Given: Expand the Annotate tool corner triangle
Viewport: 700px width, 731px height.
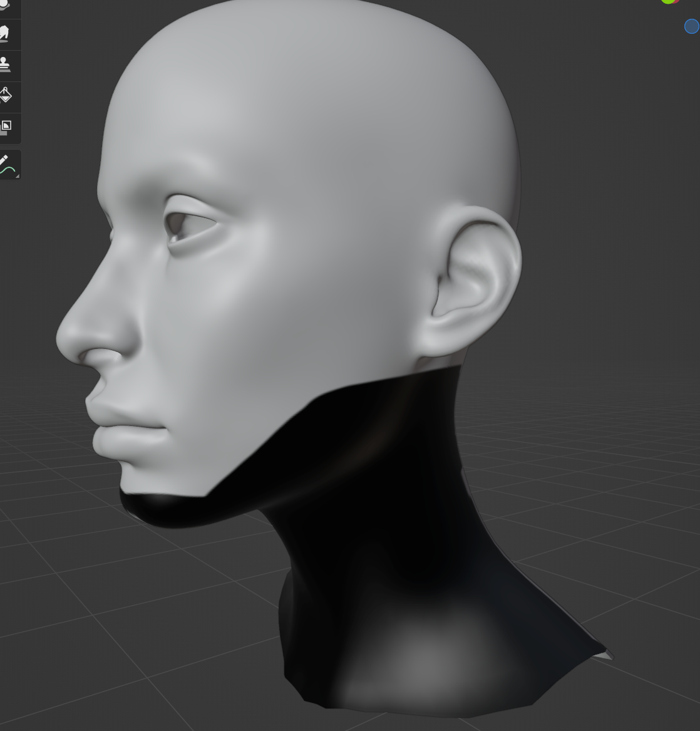Looking at the screenshot, I should 17,176.
